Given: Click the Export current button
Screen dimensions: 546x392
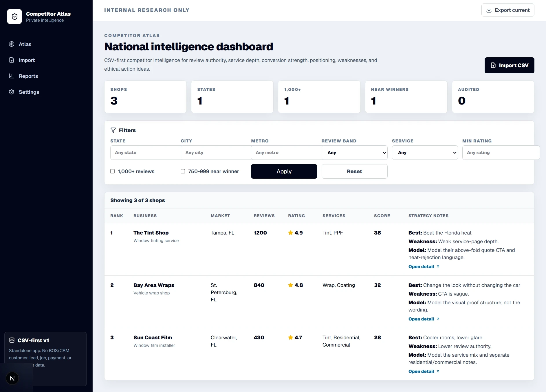Looking at the screenshot, I should pyautogui.click(x=508, y=10).
